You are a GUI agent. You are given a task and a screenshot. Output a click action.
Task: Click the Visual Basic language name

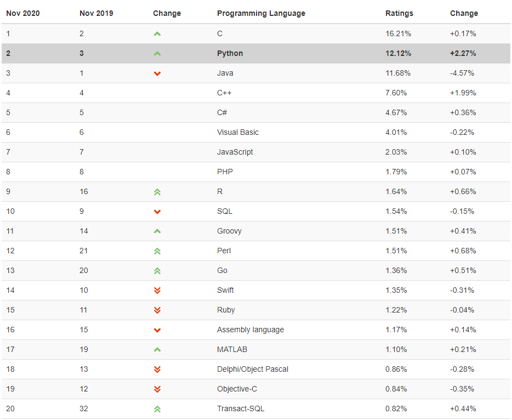click(x=238, y=132)
